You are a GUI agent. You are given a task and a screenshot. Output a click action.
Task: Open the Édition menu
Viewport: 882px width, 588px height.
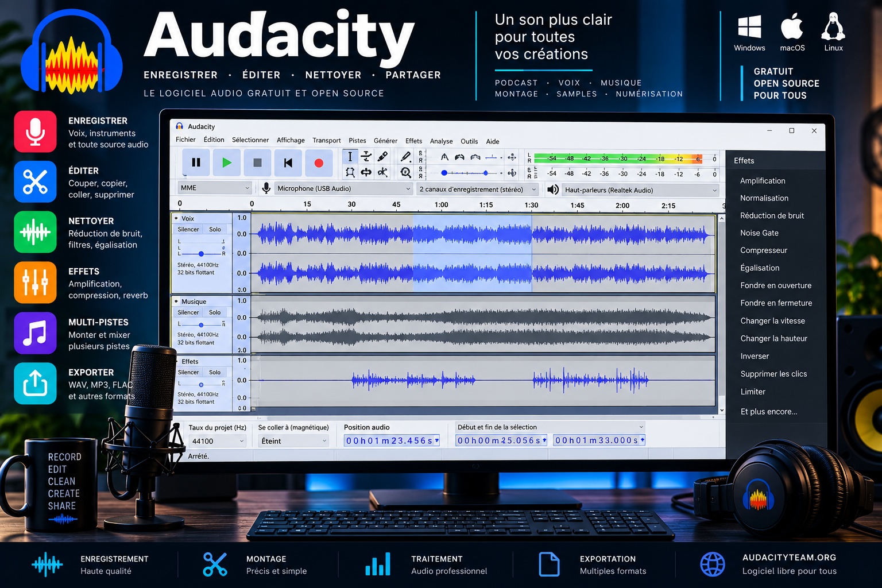point(214,140)
